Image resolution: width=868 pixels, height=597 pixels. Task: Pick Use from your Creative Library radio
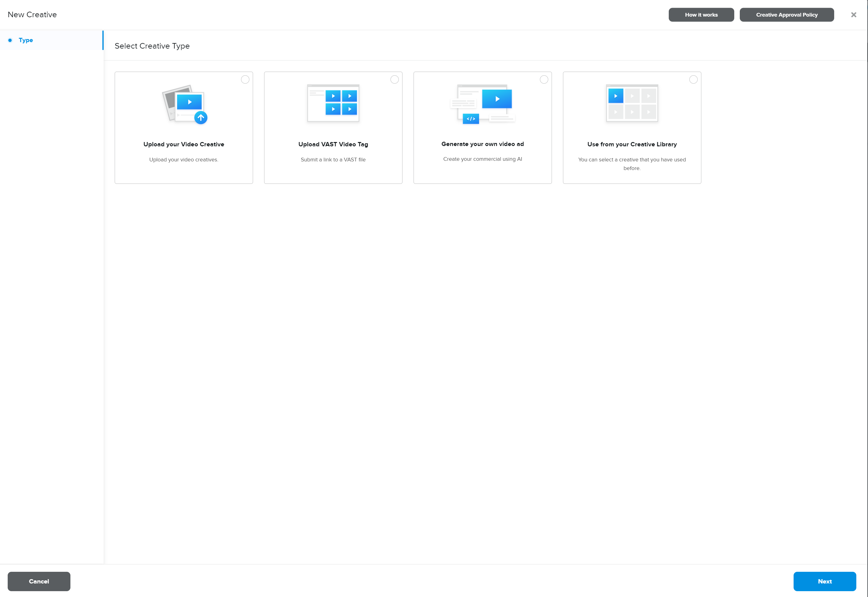pos(693,79)
